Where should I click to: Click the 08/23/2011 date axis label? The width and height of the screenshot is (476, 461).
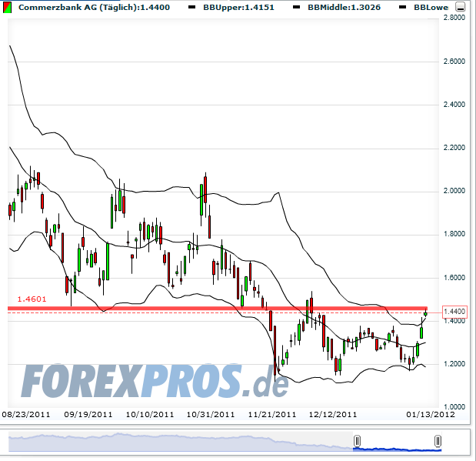point(26,415)
